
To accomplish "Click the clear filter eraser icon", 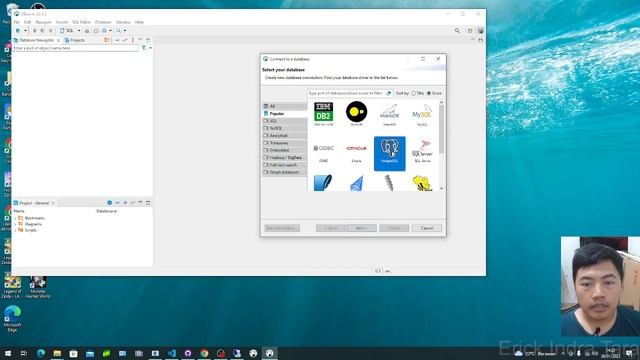I will point(389,93).
